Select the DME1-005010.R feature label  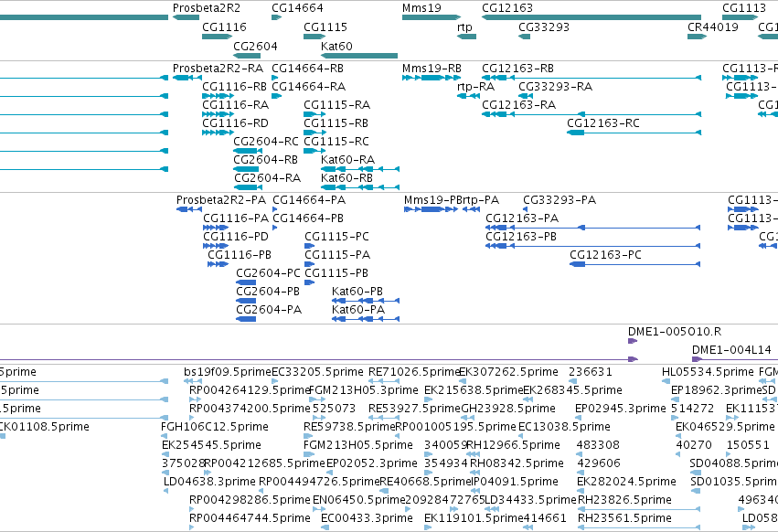[x=675, y=332]
